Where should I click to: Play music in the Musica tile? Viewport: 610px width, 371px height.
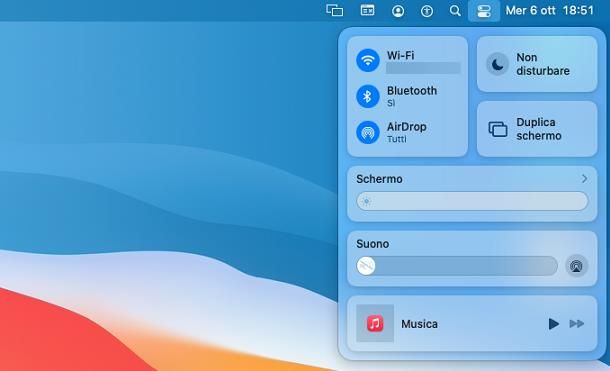click(553, 324)
